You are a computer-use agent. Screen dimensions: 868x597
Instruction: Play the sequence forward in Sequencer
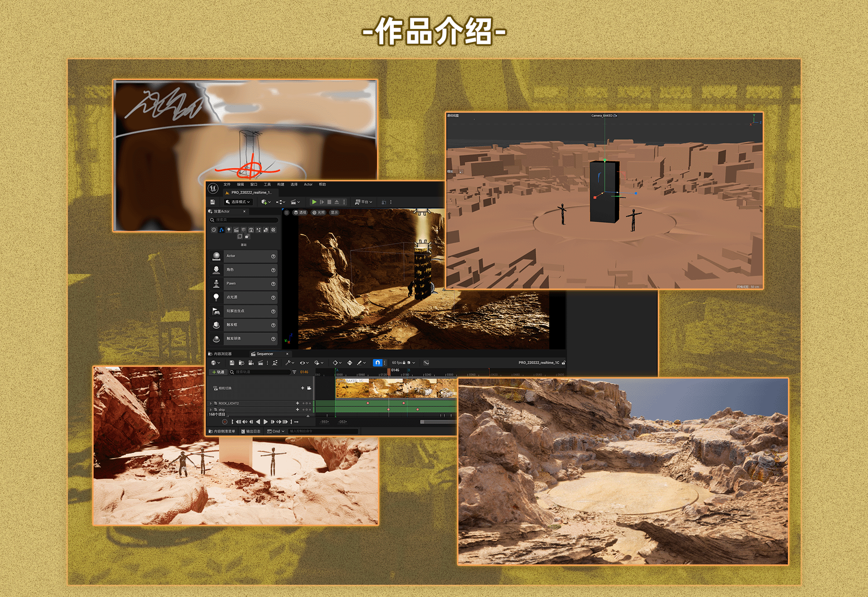pos(266,422)
